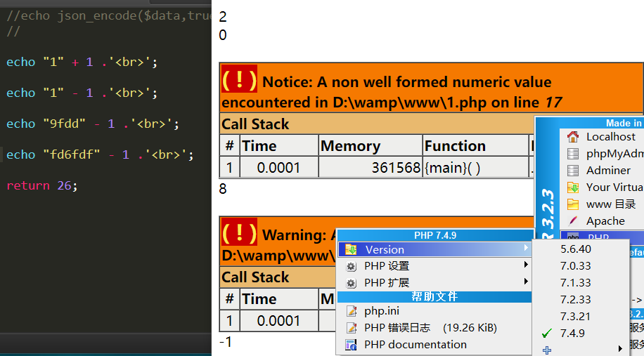Image resolution: width=644 pixels, height=356 pixels.
Task: Click the code line echo "fd6fdf" - 1
Action: (100, 154)
